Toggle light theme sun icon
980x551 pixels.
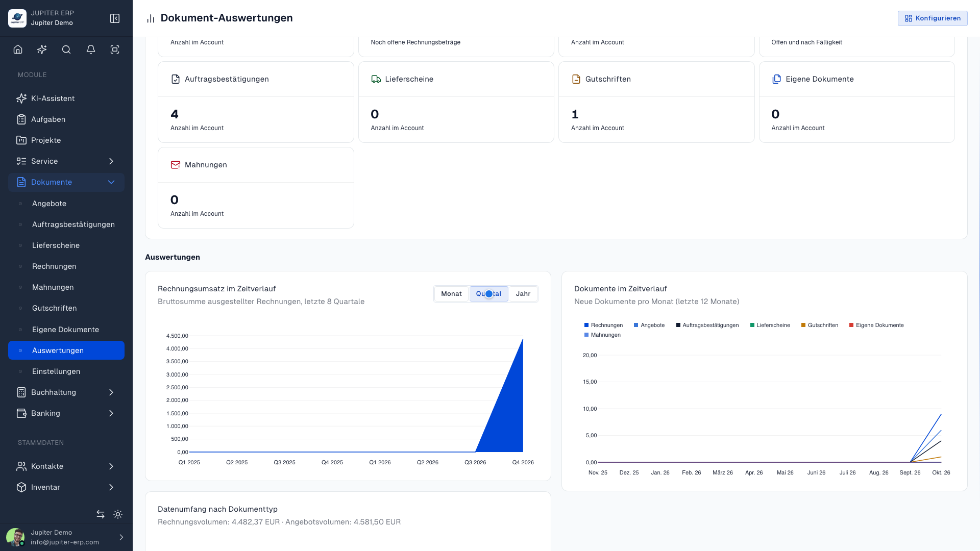pyautogui.click(x=118, y=514)
